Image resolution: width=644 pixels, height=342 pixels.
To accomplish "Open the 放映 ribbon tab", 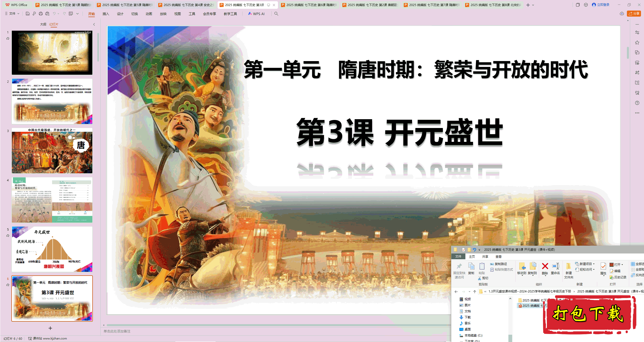I will (163, 14).
